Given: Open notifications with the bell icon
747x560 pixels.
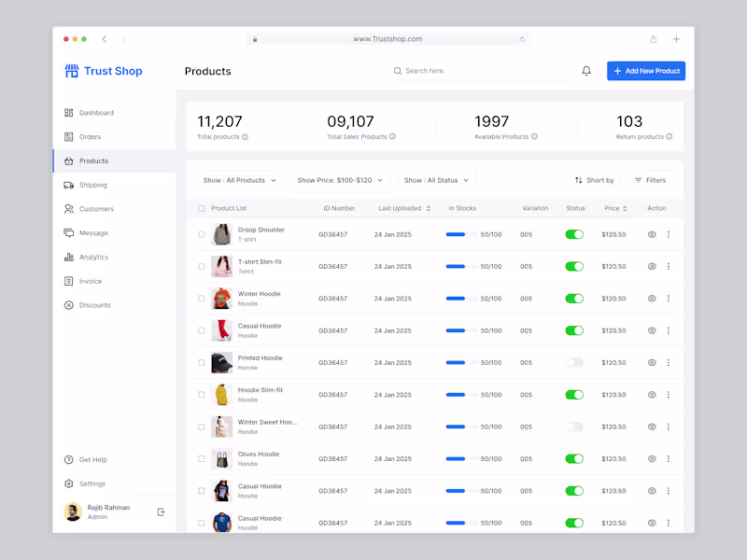Looking at the screenshot, I should click(x=586, y=71).
